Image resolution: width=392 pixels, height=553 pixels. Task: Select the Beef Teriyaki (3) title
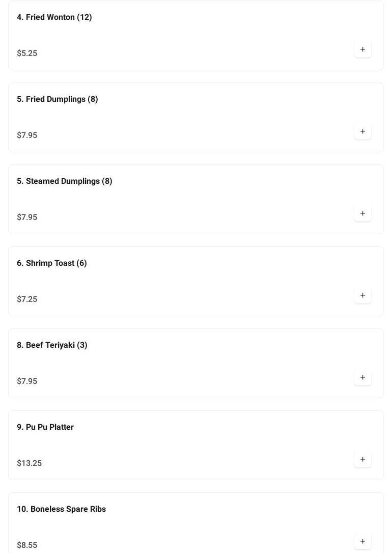click(52, 345)
